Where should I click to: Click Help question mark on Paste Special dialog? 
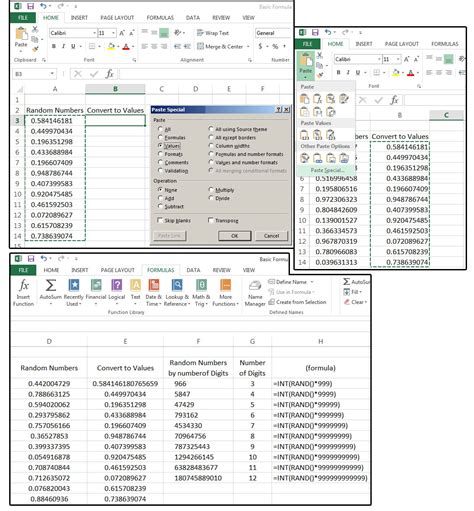pyautogui.click(x=279, y=109)
